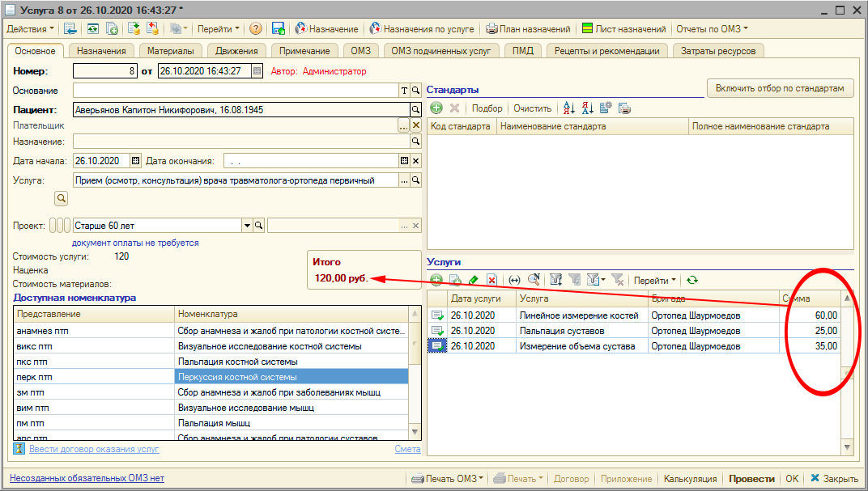Click the refresh icon in Услуги toolbar
This screenshot has height=491, width=868.
[x=691, y=280]
